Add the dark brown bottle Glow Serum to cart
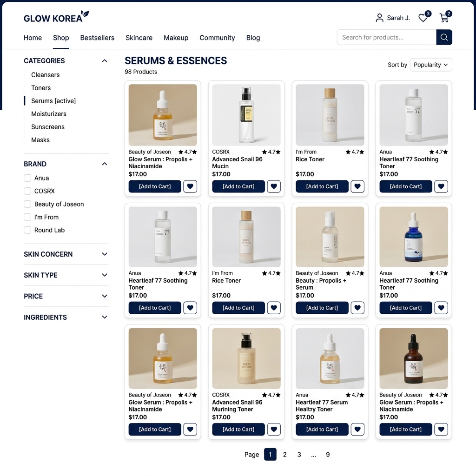Screen dimensions: 476x476 pyautogui.click(x=405, y=429)
